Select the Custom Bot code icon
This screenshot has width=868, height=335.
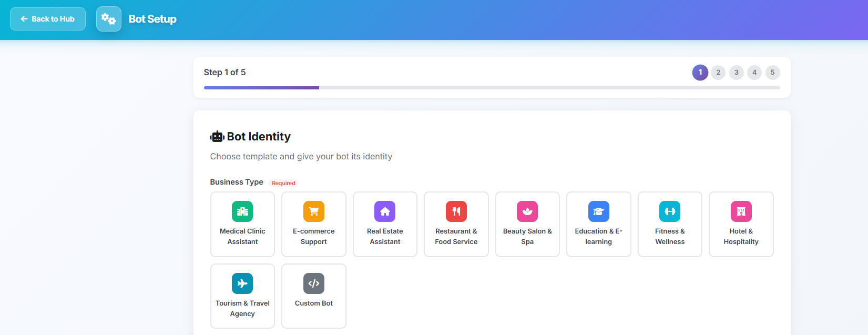(x=314, y=283)
